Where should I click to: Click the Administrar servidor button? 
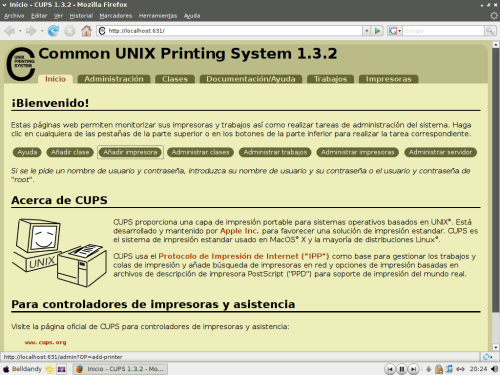pos(440,152)
